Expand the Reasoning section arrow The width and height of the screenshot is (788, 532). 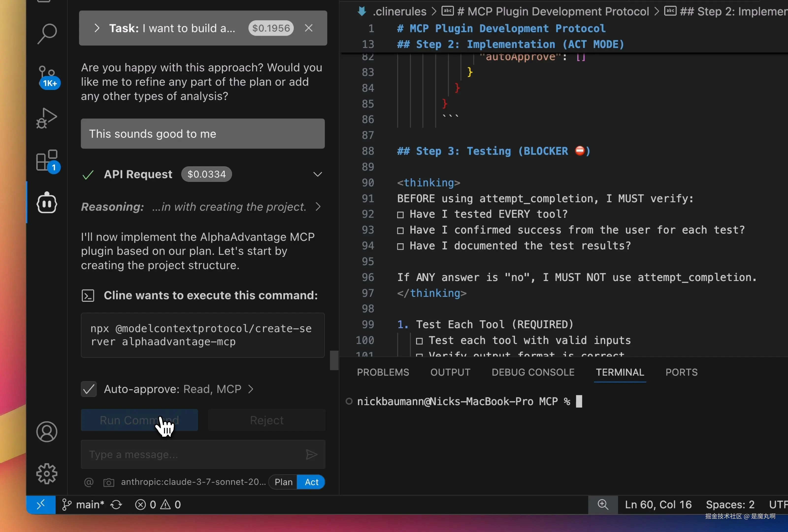318,206
